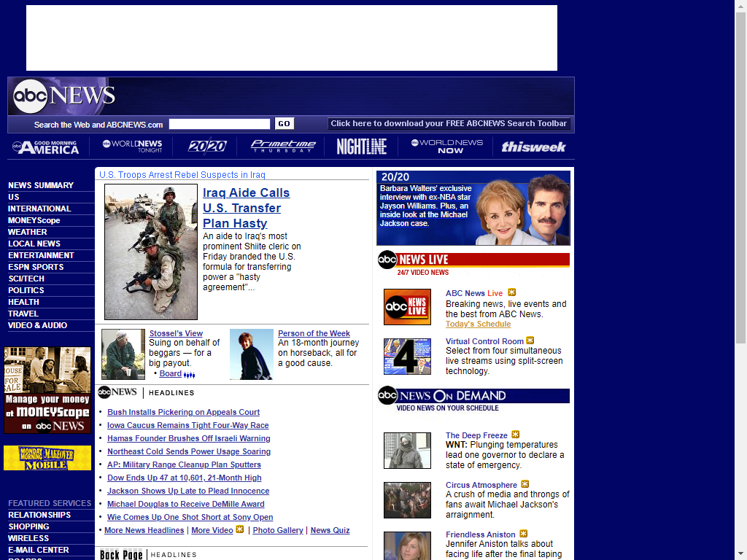
Task: Open Bush Installs Pickering on Appeals Court
Action: point(183,413)
